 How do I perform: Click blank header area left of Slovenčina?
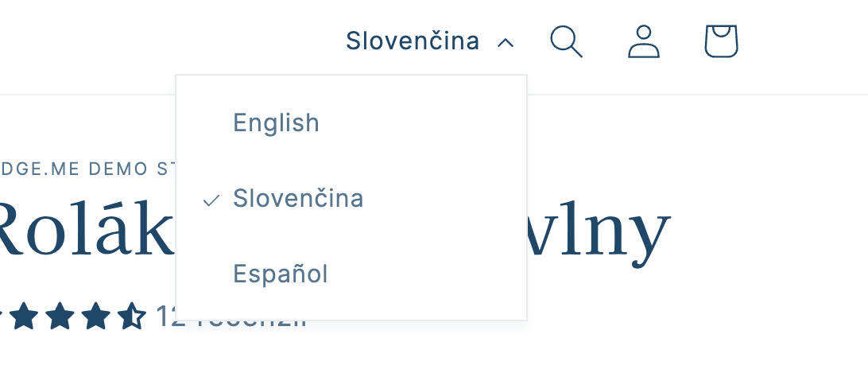[159, 41]
